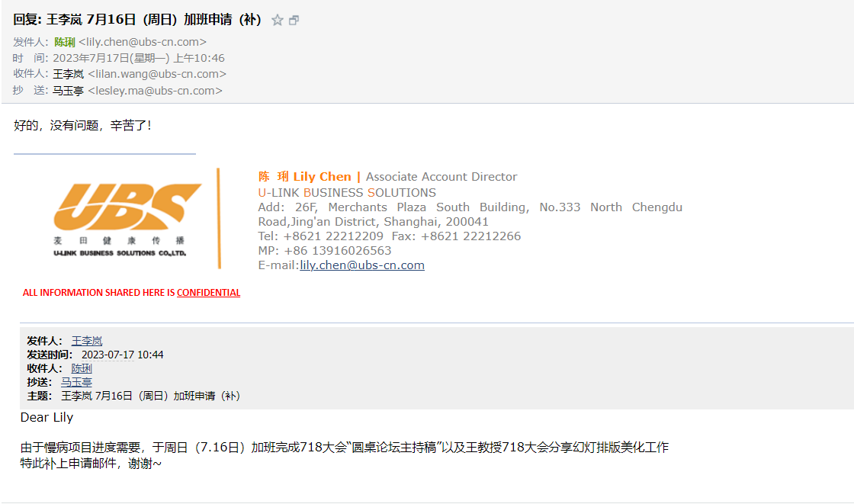Screen dimensions: 854x504
Task: Click sender name 陈琍 in header
Action: (x=65, y=42)
